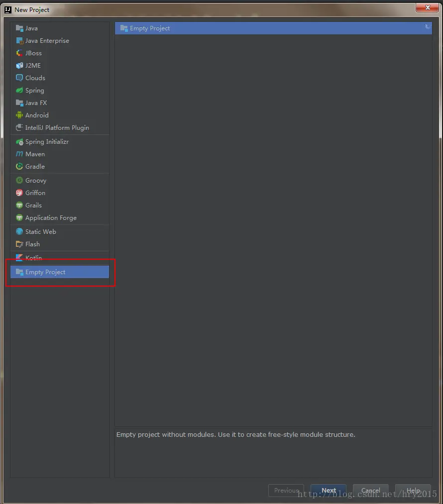Click the Maven m icon
This screenshot has width=443, height=504.
19,154
